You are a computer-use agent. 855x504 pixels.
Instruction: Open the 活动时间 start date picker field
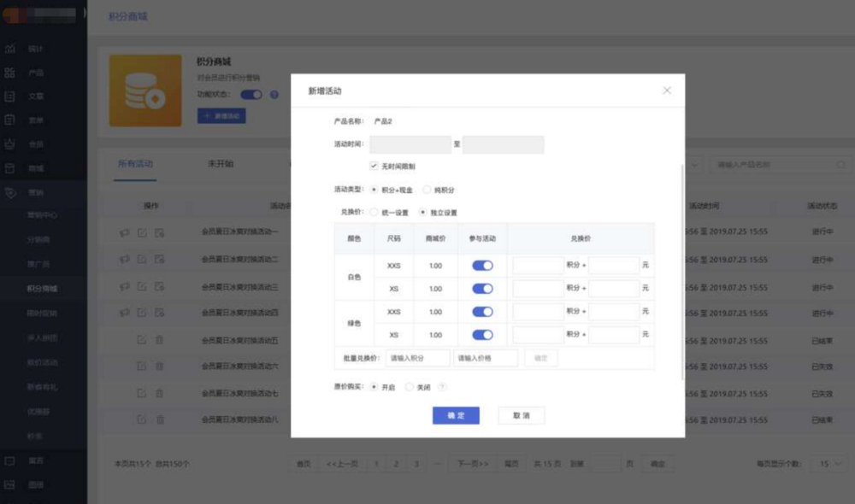tap(410, 144)
